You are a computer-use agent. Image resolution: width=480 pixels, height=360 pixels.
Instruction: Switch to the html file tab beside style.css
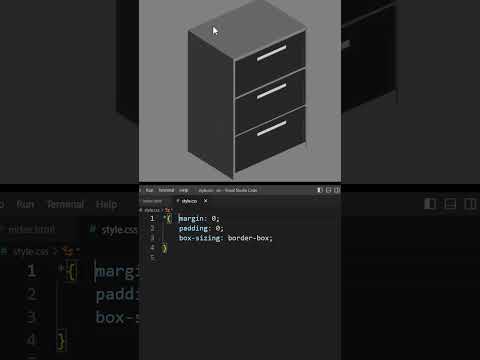click(x=152, y=201)
